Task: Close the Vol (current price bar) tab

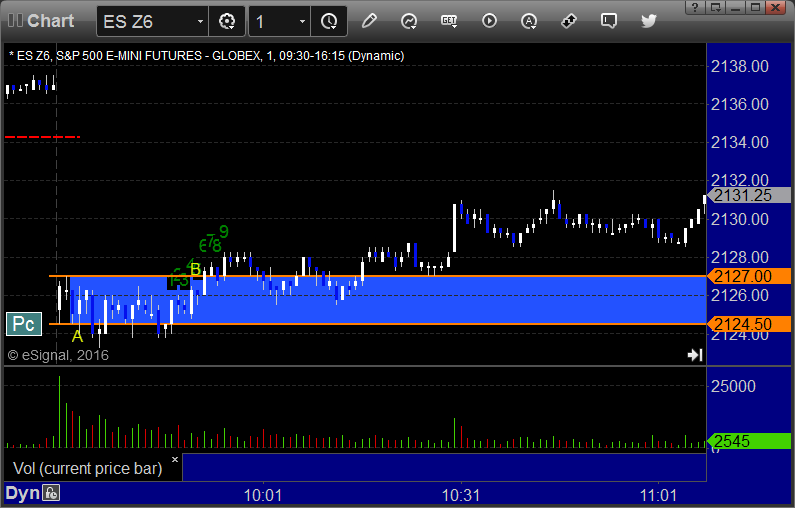Action: pos(175,459)
